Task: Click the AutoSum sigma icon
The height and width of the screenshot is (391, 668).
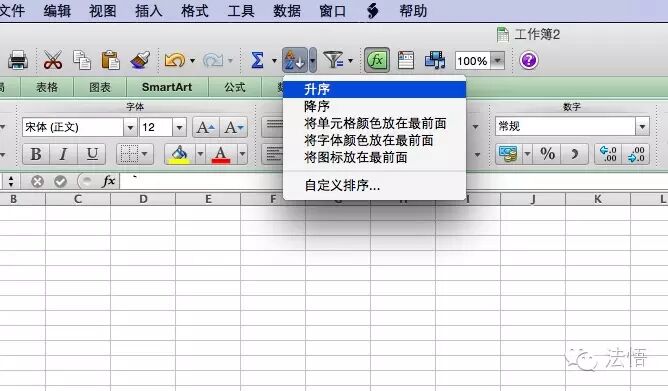Action: pyautogui.click(x=257, y=60)
